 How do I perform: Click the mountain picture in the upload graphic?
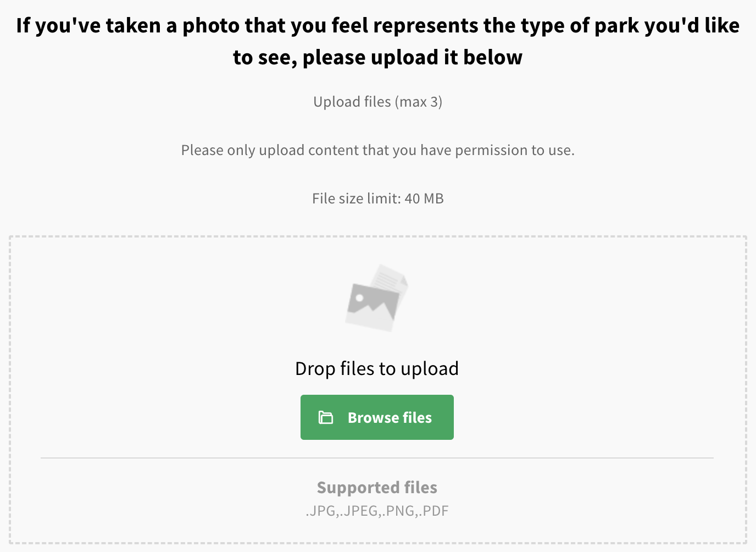pyautogui.click(x=372, y=306)
